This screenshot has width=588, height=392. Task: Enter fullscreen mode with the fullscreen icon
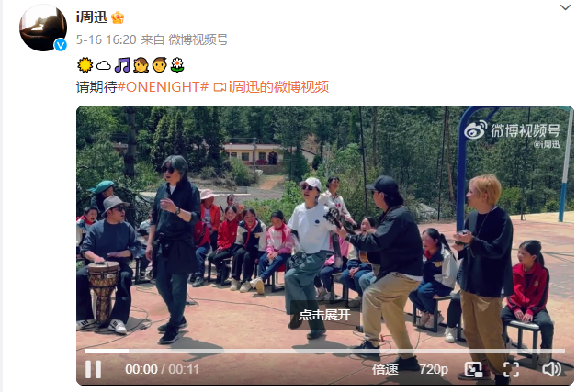tap(511, 369)
